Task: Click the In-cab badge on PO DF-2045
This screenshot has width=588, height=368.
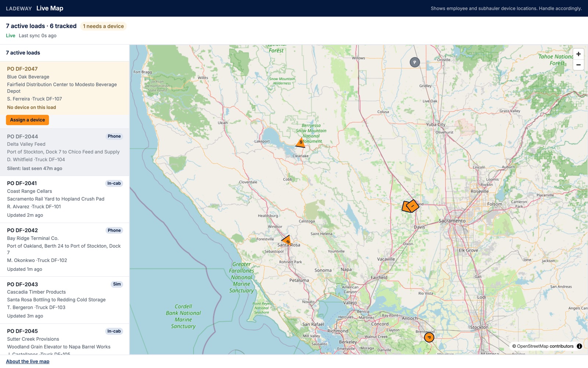Action: click(x=114, y=331)
